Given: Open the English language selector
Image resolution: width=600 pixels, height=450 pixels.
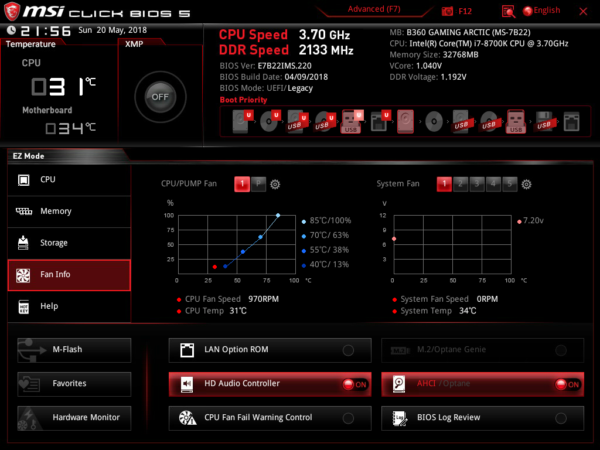Looking at the screenshot, I should 541,11.
